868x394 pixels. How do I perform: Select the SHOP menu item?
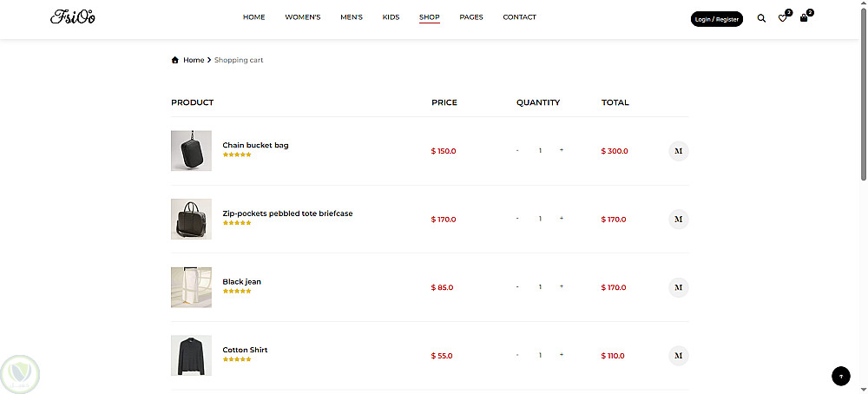click(430, 17)
